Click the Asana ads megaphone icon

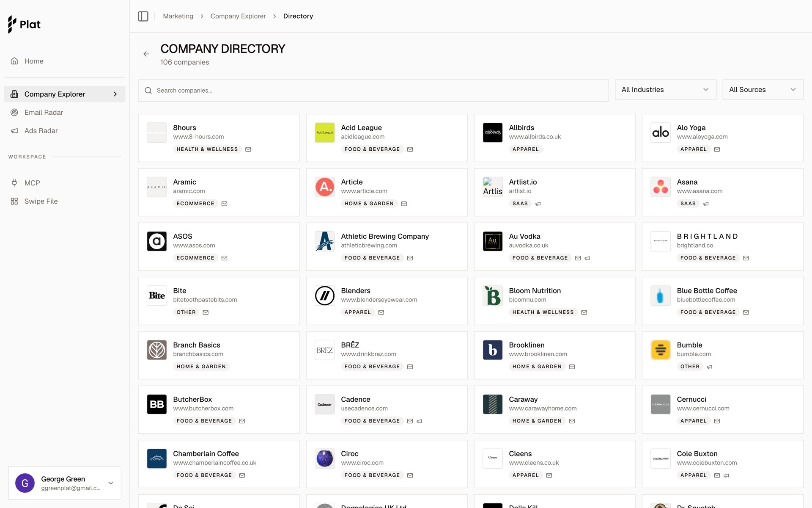[x=706, y=204]
